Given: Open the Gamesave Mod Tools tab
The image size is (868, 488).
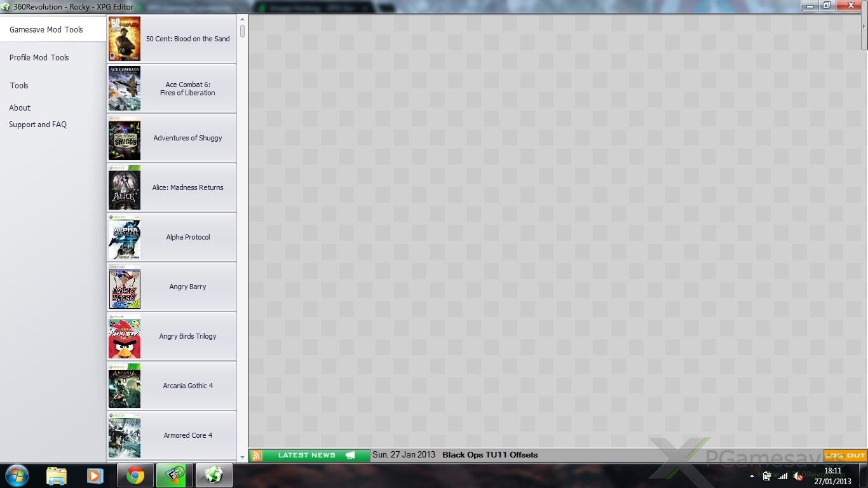Looking at the screenshot, I should (46, 30).
